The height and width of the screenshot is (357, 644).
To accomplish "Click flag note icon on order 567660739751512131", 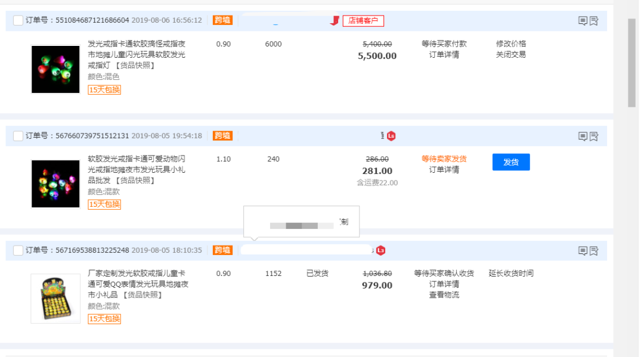I will (x=594, y=136).
